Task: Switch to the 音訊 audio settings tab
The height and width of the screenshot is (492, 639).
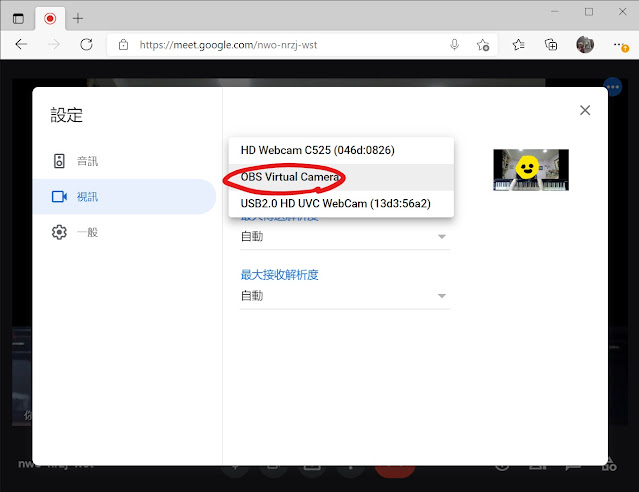Action: [124, 161]
